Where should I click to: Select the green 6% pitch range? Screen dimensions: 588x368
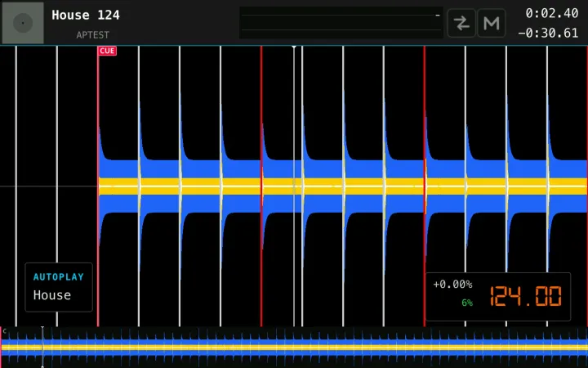[x=467, y=303]
